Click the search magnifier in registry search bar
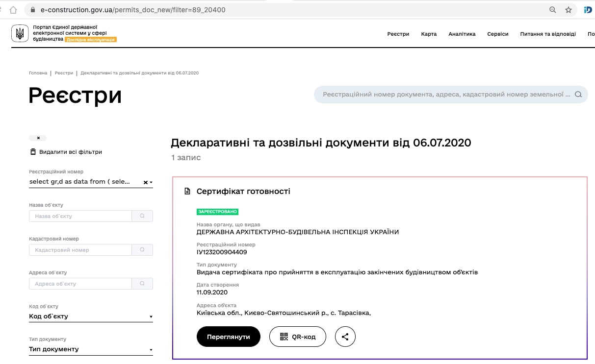The height and width of the screenshot is (364, 595). click(x=578, y=95)
